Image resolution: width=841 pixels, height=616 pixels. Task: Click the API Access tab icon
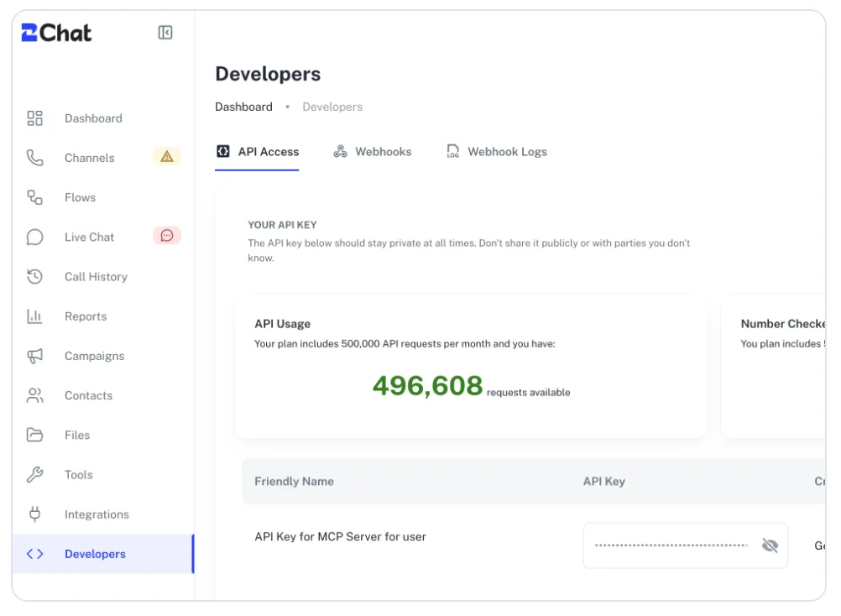click(223, 152)
